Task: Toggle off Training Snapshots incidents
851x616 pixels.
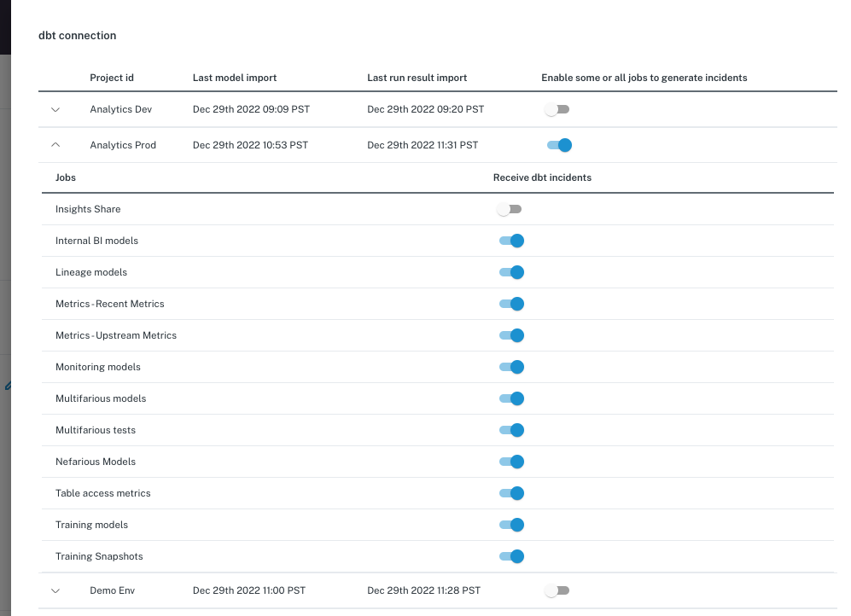Action: pos(511,556)
